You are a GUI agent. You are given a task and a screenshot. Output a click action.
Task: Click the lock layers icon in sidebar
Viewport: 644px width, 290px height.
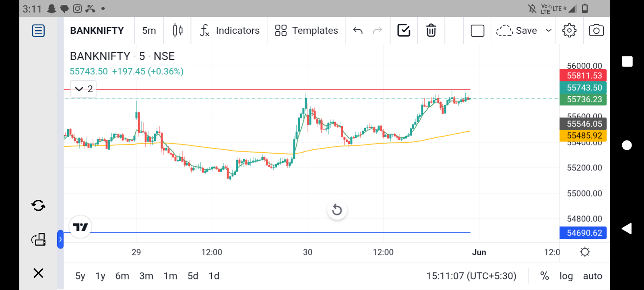(x=38, y=239)
